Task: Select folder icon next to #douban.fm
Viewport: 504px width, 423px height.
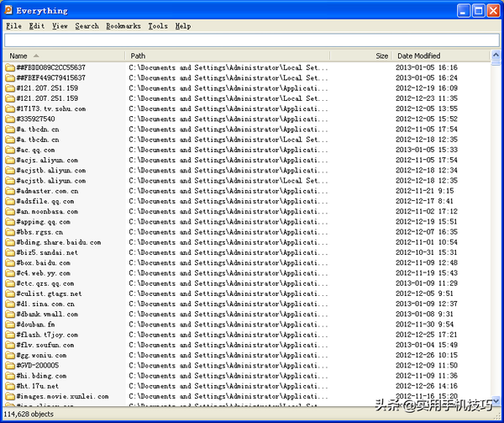Action: [x=10, y=324]
